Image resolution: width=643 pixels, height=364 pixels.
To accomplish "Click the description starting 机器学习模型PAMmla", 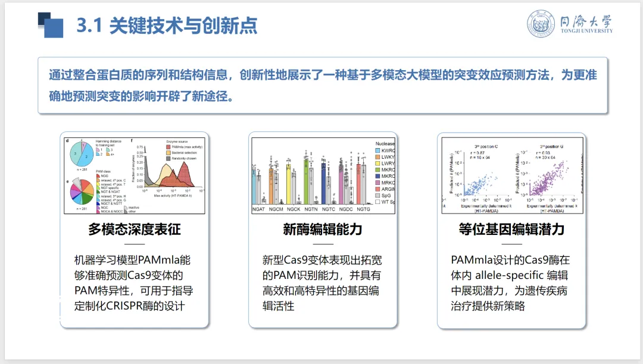I will (134, 283).
